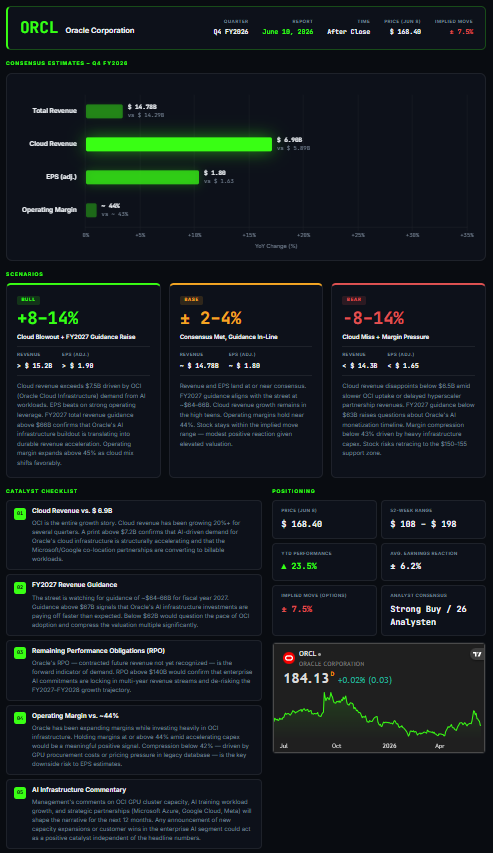Click the red Oracle logo icon

pyautogui.click(x=289, y=658)
